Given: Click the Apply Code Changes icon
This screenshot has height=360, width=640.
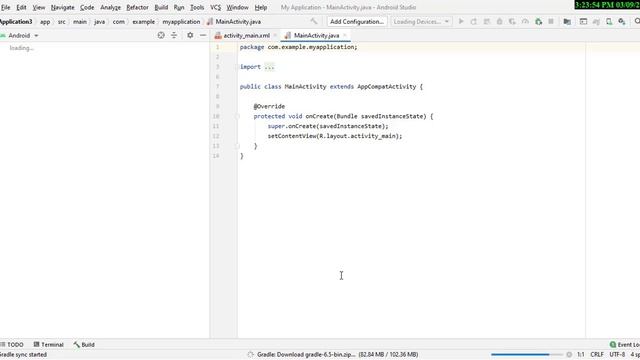Looking at the screenshot, I should point(487,21).
